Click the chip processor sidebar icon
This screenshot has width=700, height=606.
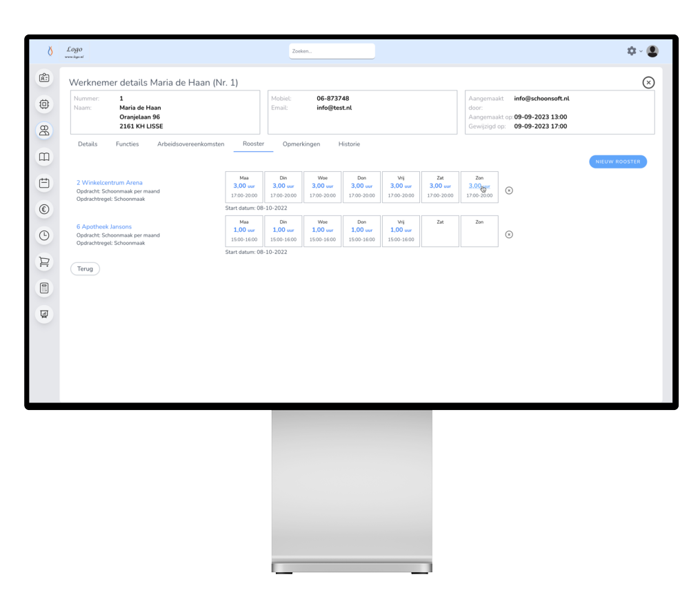point(44,104)
